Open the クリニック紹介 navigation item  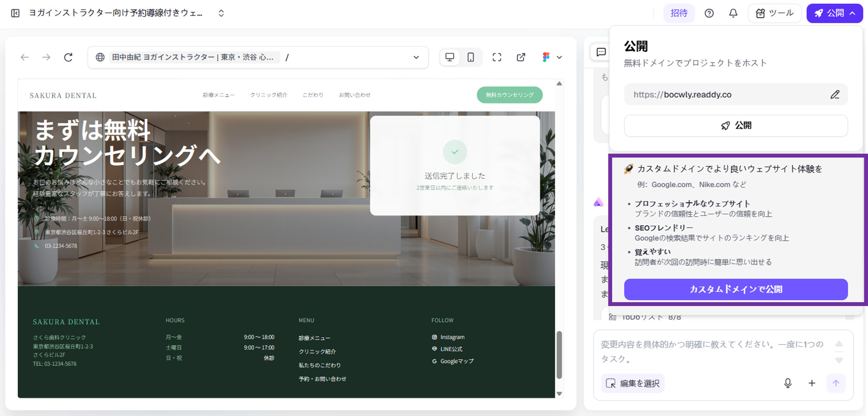[268, 95]
